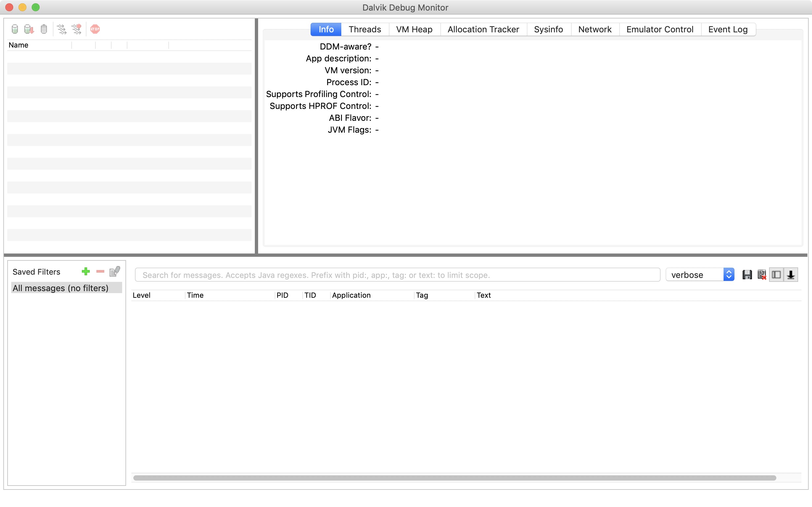Click the DDM-aware? label
Viewport: 812px width, 507px height.
coord(345,47)
